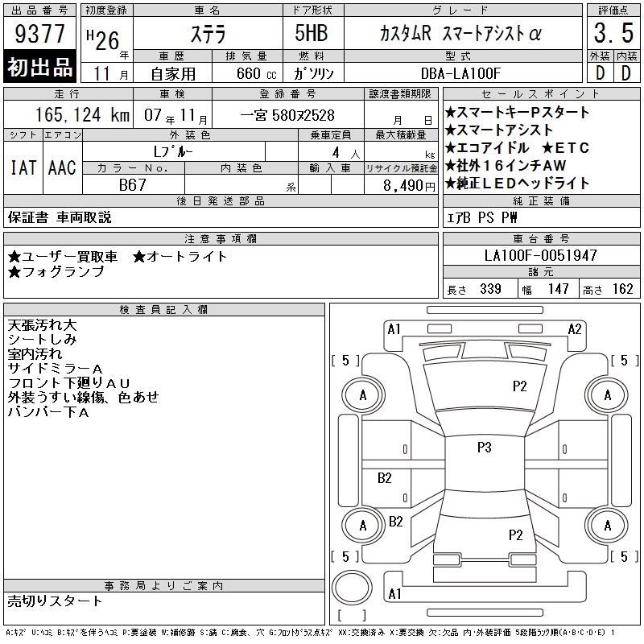
Task: Click front-left wheel circle marked A
Action: [363, 395]
